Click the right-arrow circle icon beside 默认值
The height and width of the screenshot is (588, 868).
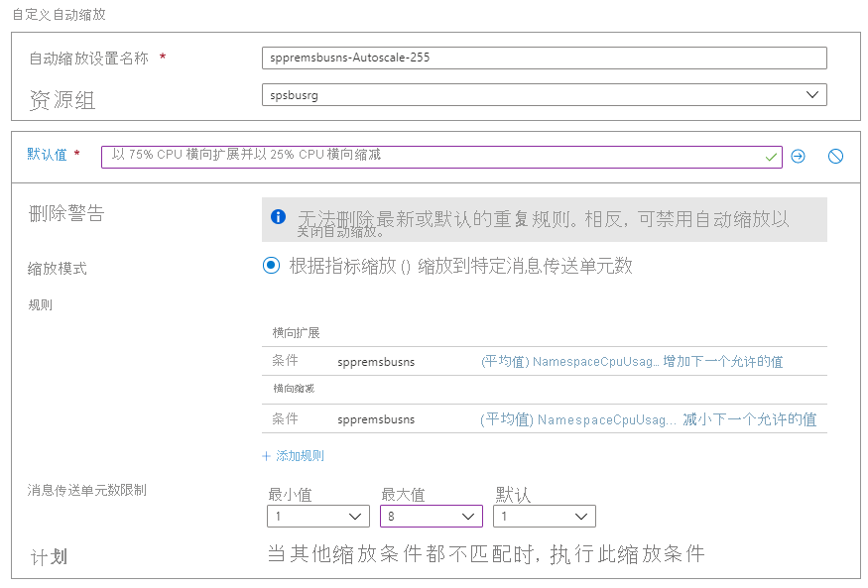798,157
